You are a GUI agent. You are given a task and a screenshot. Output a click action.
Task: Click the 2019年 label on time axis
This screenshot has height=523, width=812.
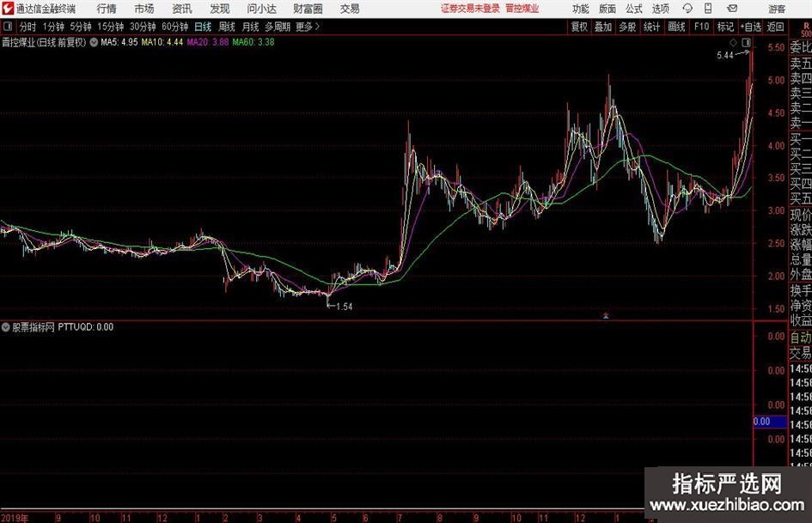point(15,517)
